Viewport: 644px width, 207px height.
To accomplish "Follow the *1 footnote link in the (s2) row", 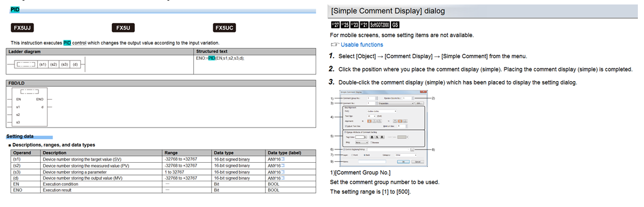I will click(283, 166).
